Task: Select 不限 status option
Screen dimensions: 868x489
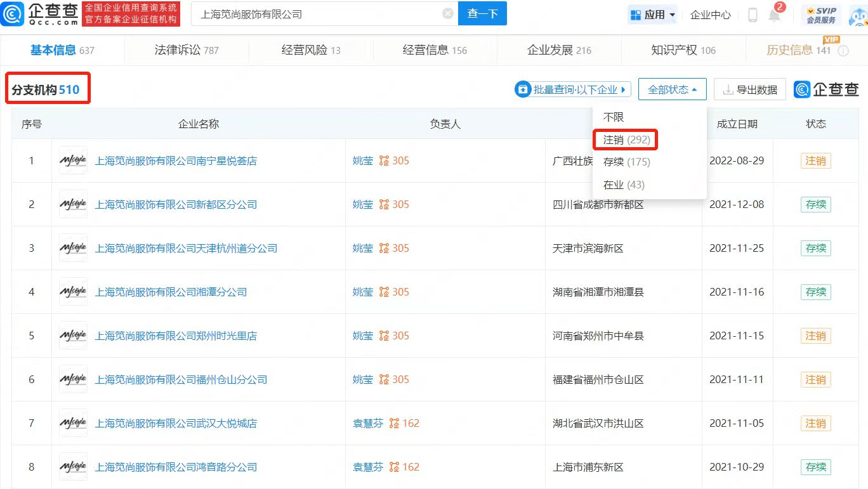Action: click(614, 117)
